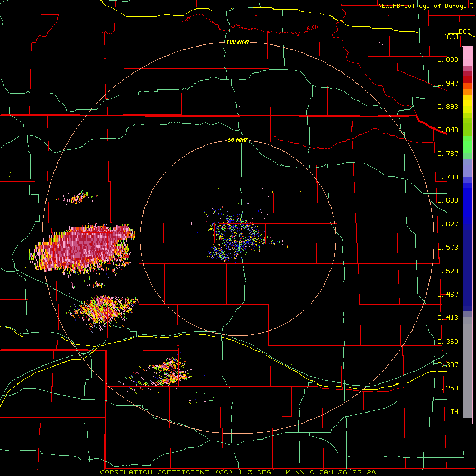Click the 0.840 color scale value
The height and width of the screenshot is (476, 476).
(x=448, y=130)
